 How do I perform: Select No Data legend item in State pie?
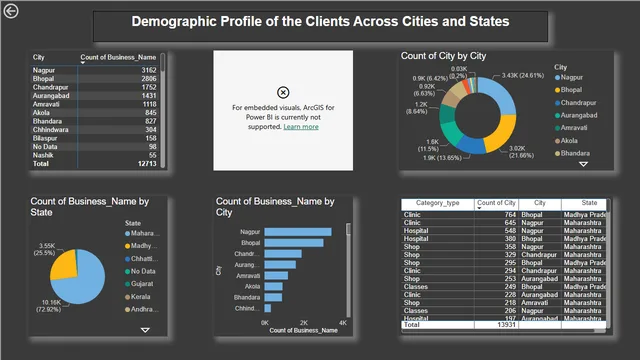pyautogui.click(x=140, y=271)
